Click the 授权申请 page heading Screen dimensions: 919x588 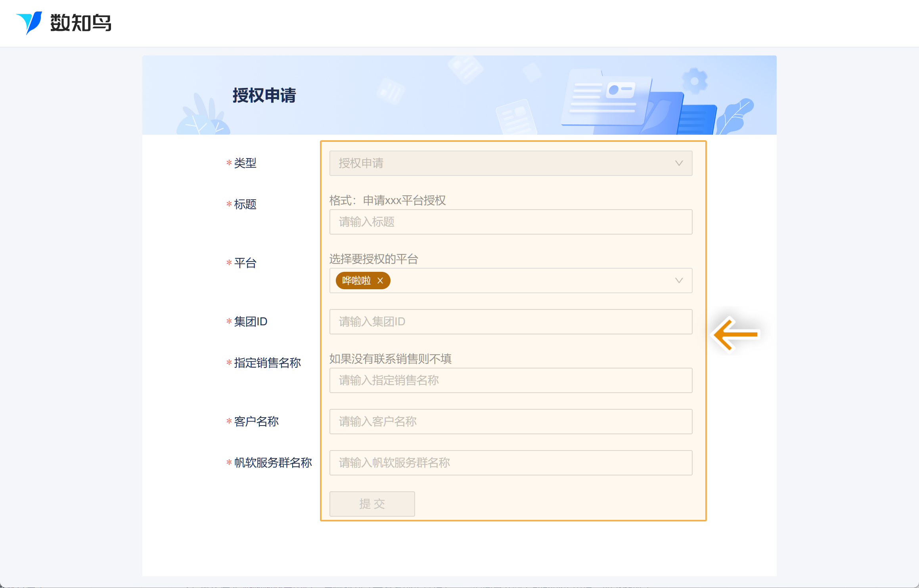click(x=264, y=95)
